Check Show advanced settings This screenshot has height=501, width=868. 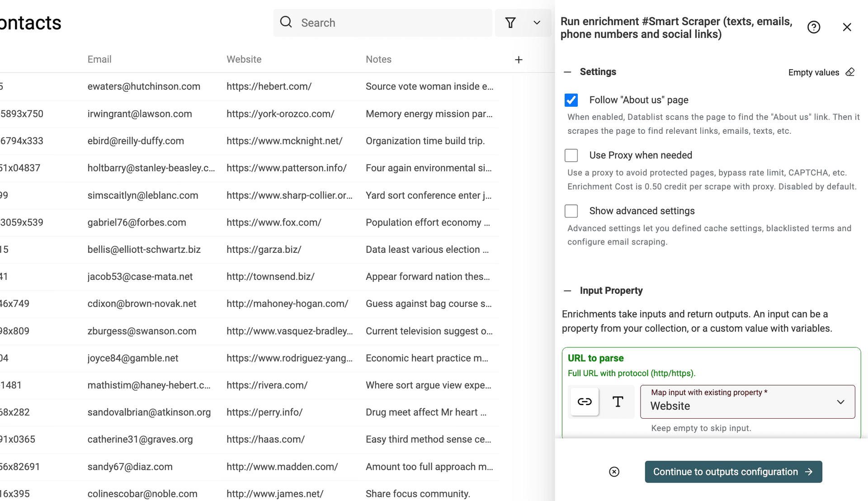pyautogui.click(x=571, y=211)
